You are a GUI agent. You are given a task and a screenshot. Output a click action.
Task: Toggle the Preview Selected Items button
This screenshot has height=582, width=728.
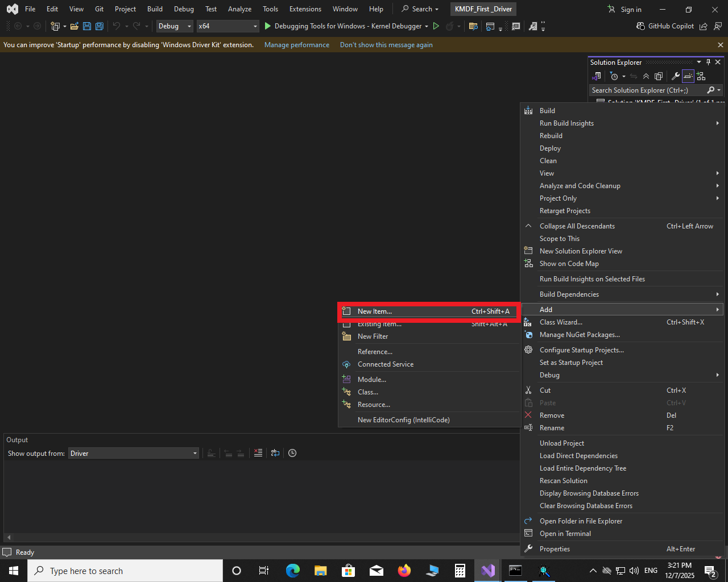pyautogui.click(x=688, y=76)
